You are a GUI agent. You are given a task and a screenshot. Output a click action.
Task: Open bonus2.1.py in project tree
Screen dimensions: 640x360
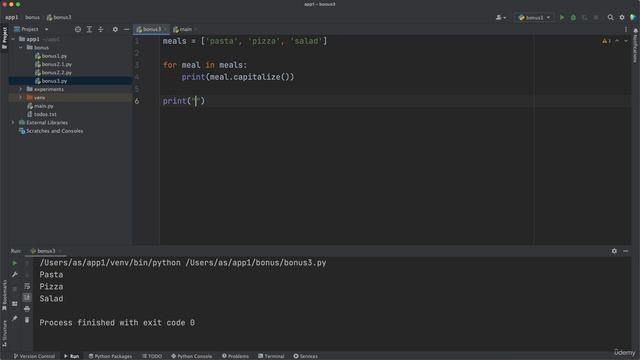pyautogui.click(x=53, y=64)
